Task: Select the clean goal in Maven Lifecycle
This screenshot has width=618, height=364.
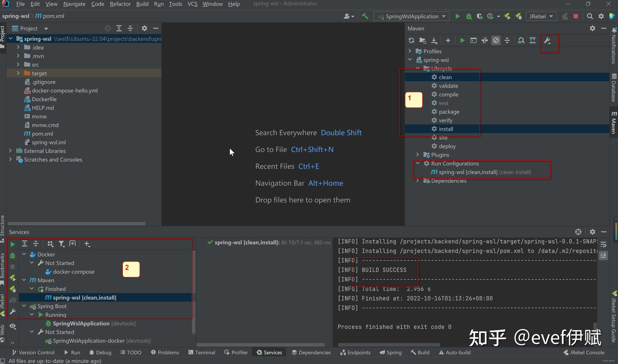Action: (x=445, y=77)
